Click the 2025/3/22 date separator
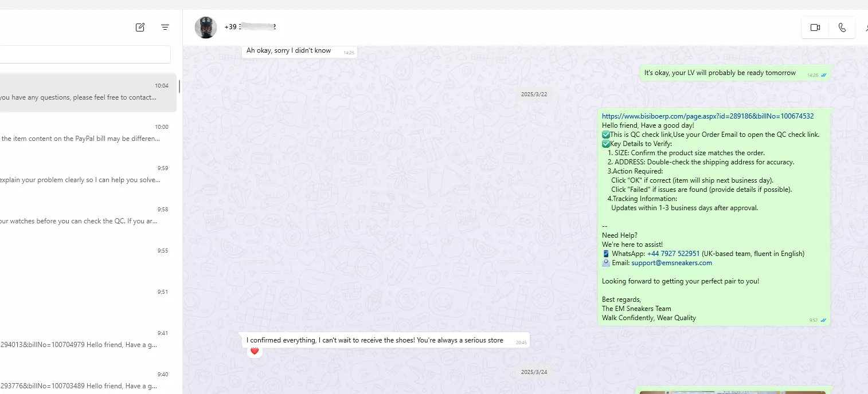Screen dimensions: 868x394 pos(534,94)
